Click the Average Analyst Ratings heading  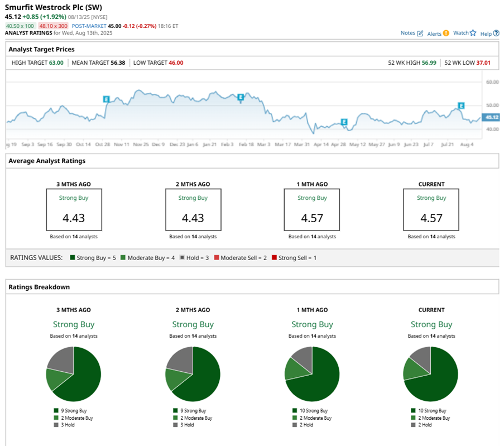(47, 161)
